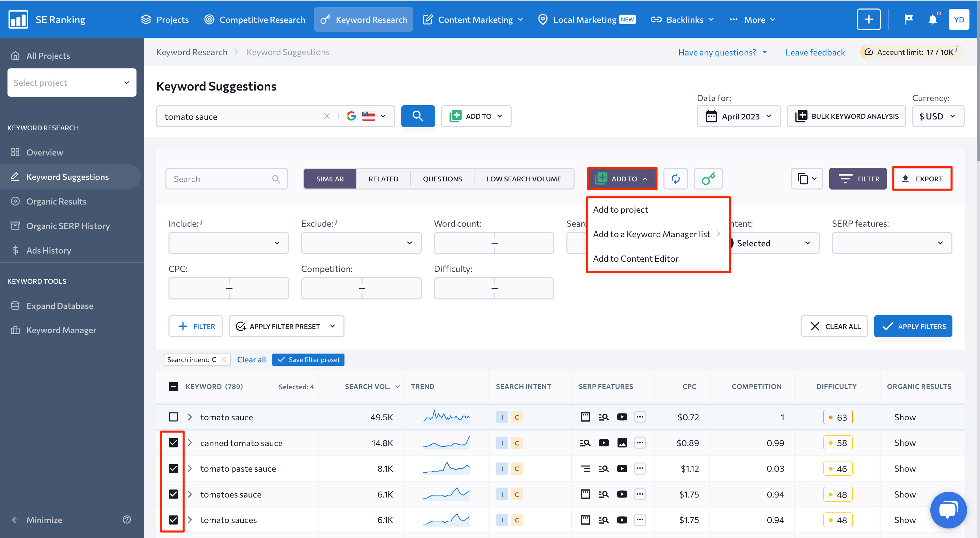The height and width of the screenshot is (538, 980).
Task: Remove the Search intent: C filter chip
Action: [223, 360]
